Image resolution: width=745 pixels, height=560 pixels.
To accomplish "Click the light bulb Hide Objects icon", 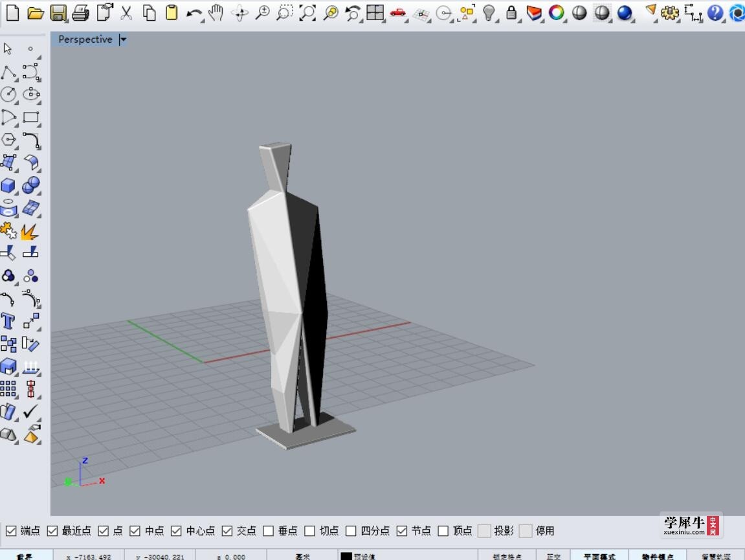I will pos(489,13).
